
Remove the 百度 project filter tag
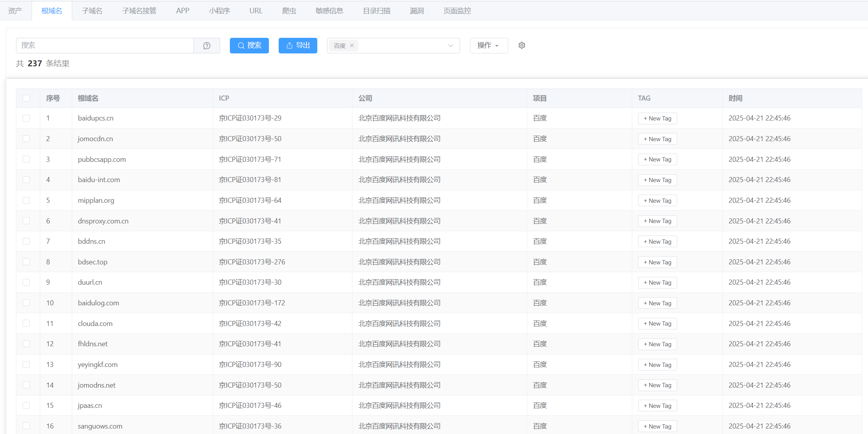coord(352,46)
